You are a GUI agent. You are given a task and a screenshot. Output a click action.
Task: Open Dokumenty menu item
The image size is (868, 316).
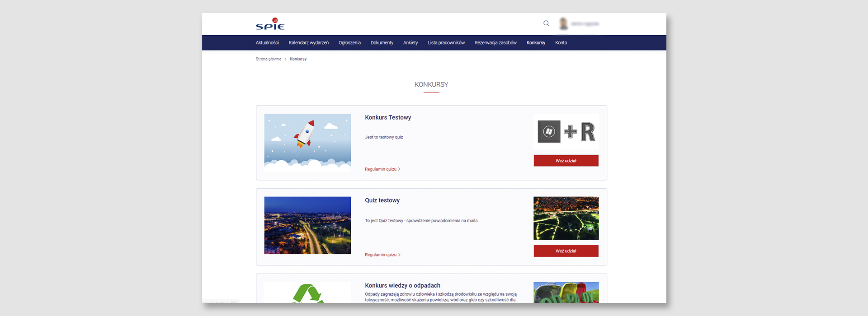point(382,43)
